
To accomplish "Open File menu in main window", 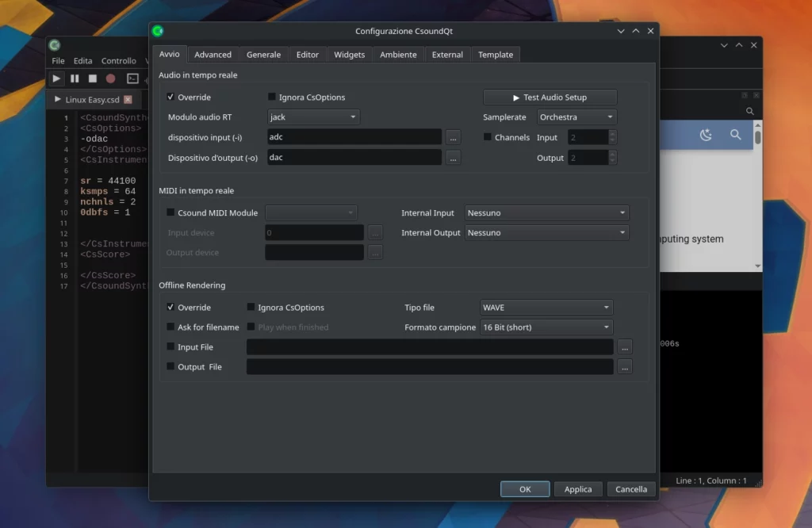I will click(x=58, y=60).
